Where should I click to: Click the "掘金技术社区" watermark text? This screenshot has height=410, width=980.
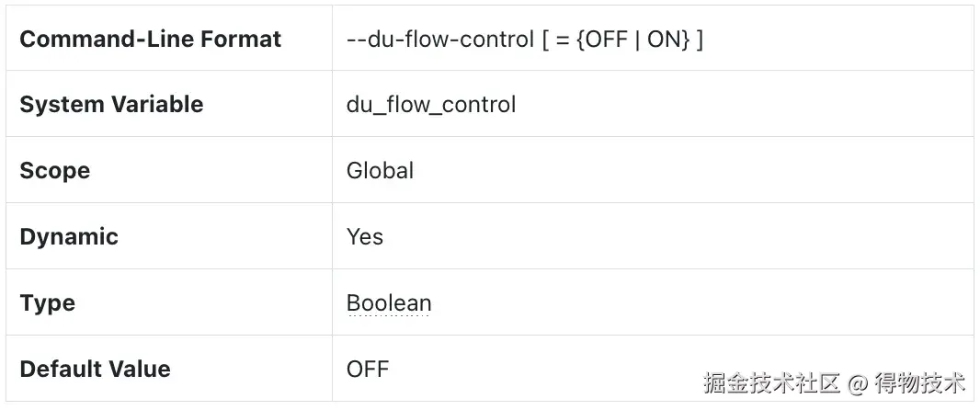point(772,382)
